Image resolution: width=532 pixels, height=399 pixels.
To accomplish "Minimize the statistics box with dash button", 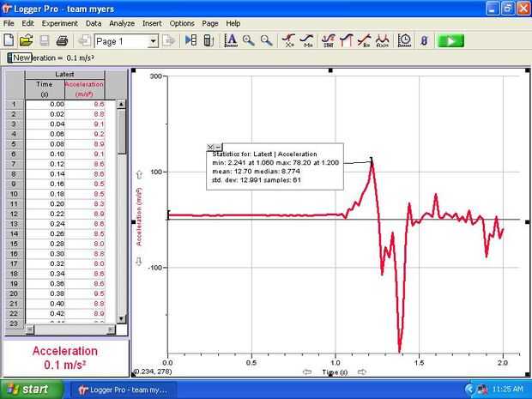I will point(218,147).
